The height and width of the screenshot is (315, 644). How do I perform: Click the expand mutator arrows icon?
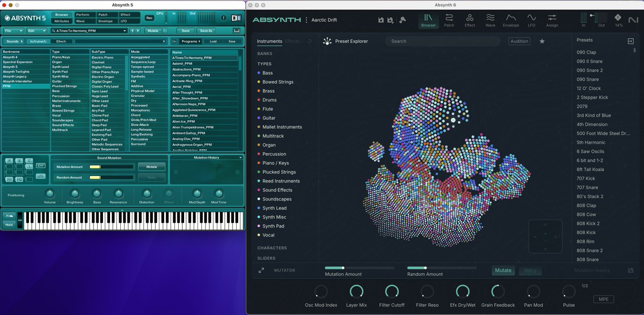pos(261,270)
